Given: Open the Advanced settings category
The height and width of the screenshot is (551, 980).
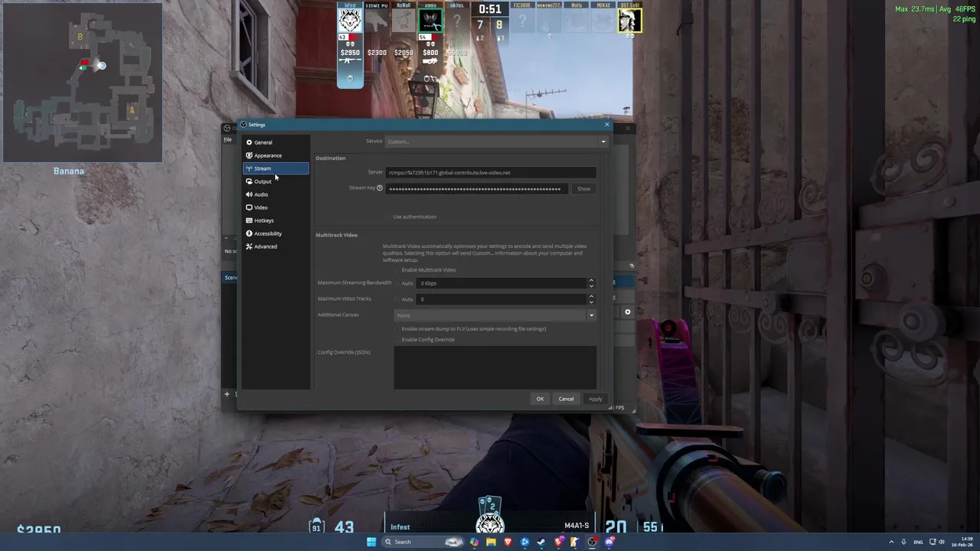Looking at the screenshot, I should point(276,246).
